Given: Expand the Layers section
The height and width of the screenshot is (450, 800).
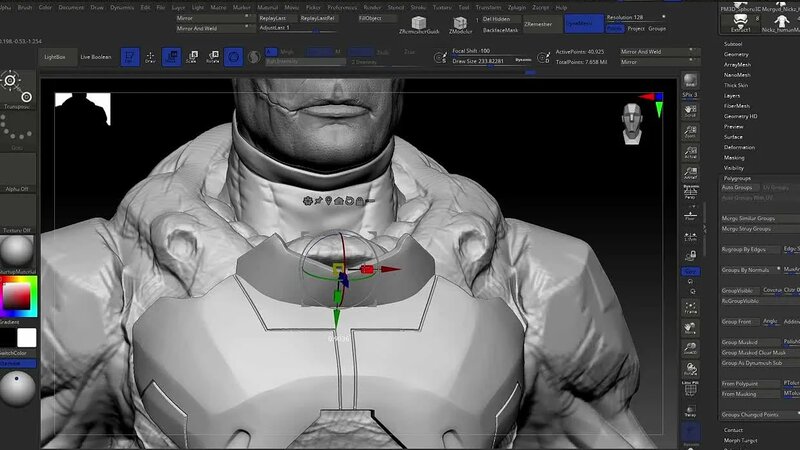Looking at the screenshot, I should [732, 95].
